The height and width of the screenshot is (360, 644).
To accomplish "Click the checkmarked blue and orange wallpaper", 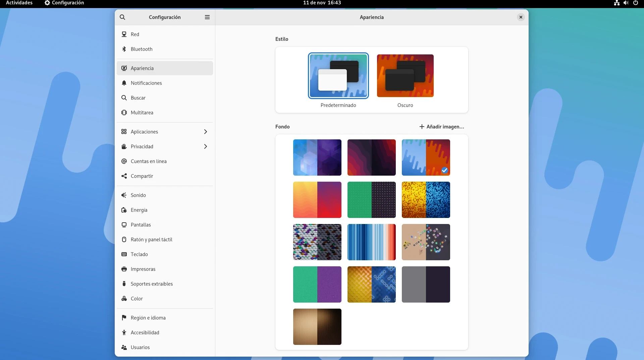I will pyautogui.click(x=426, y=157).
